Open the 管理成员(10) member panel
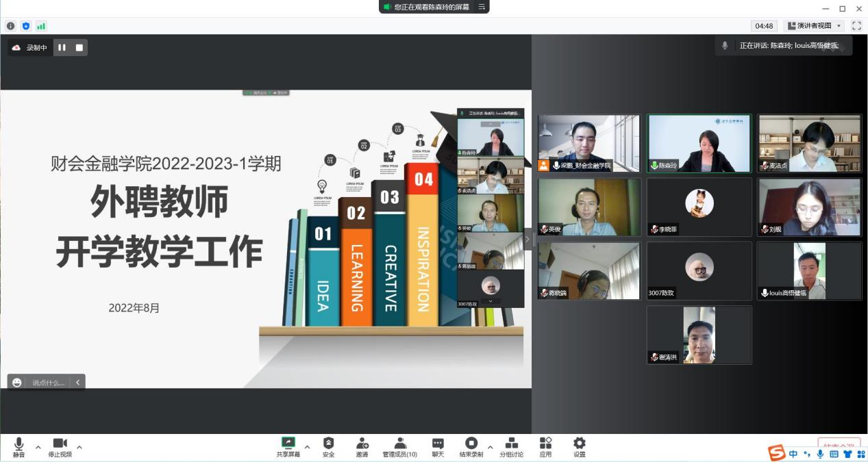Screen dimensions: 868x462 399,446
